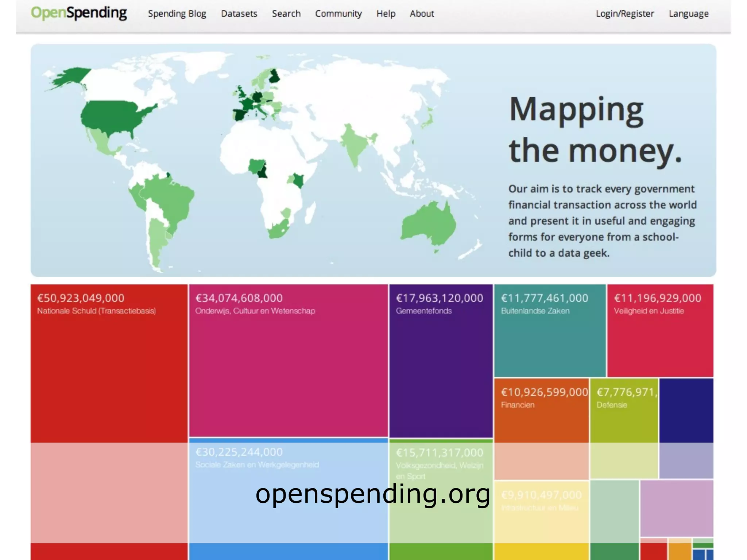This screenshot has height=560, width=747.
Task: Click the OpenSpending logo
Action: (79, 13)
